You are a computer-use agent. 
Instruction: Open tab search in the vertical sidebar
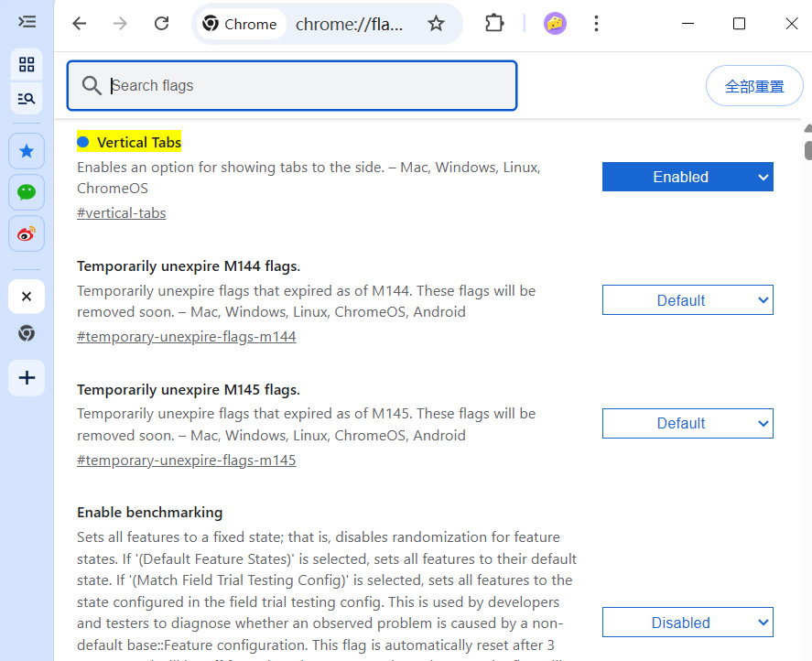pos(27,98)
